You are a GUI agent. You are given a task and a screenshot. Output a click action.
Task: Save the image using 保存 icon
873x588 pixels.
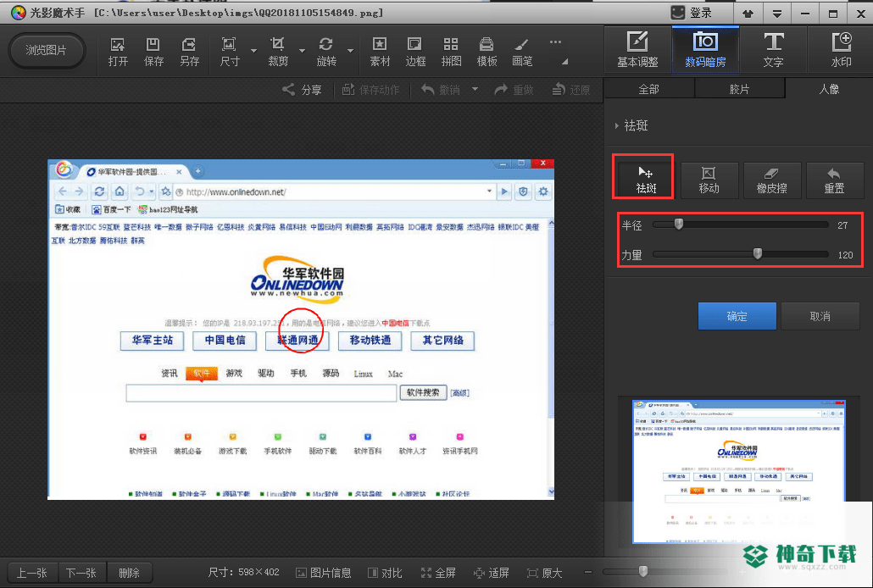(x=153, y=52)
